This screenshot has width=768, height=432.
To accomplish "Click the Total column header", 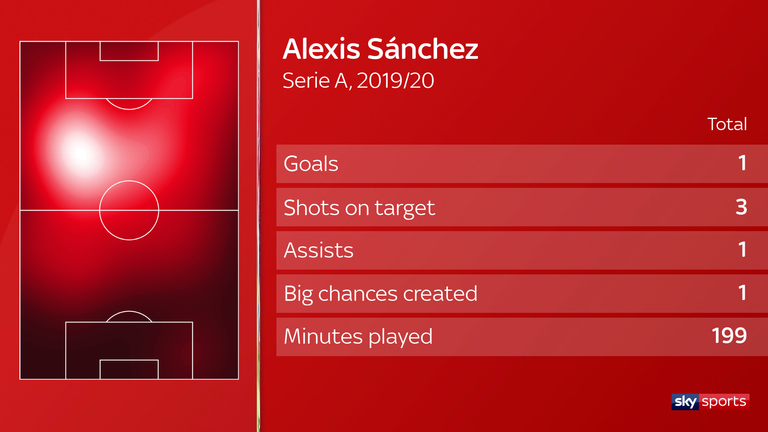I will 727,124.
